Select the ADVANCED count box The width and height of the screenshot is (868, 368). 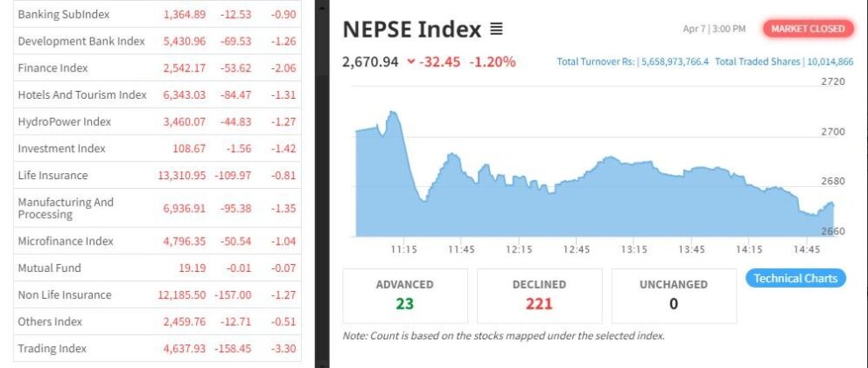404,295
